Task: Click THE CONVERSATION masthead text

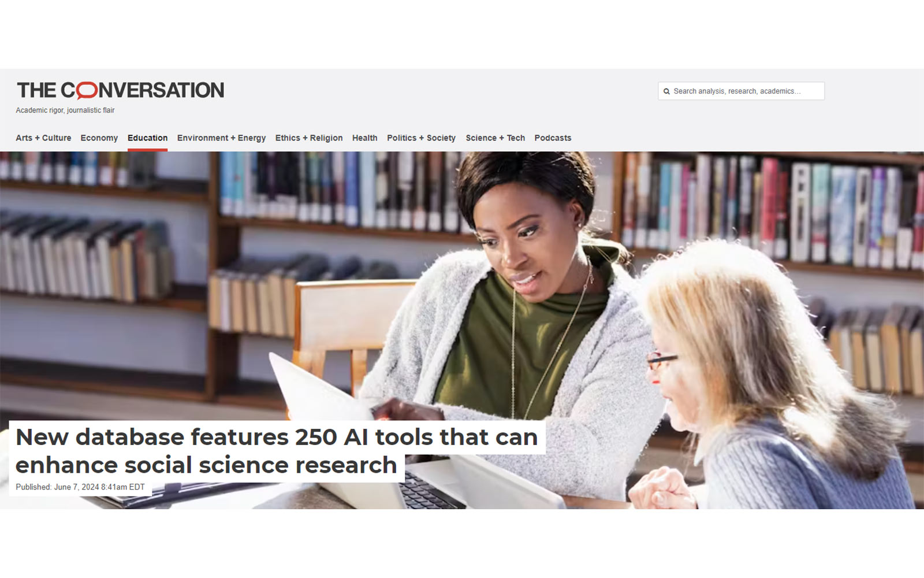Action: [x=120, y=90]
